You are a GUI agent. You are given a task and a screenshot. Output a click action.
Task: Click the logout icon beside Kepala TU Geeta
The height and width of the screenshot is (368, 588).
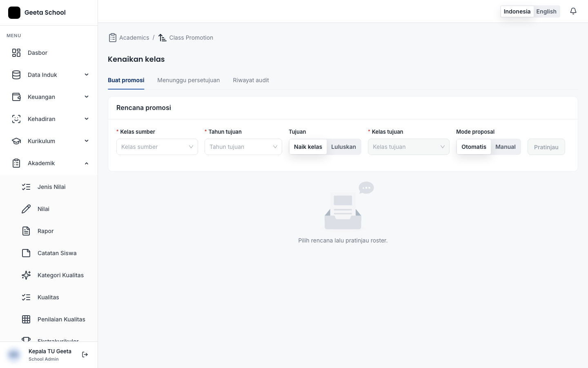pyautogui.click(x=85, y=355)
